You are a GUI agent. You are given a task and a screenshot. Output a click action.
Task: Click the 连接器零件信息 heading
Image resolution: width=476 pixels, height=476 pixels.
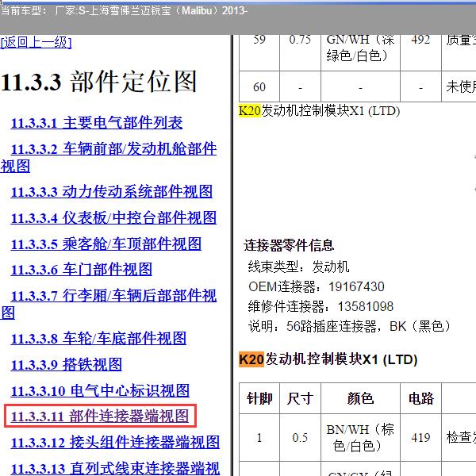click(289, 245)
